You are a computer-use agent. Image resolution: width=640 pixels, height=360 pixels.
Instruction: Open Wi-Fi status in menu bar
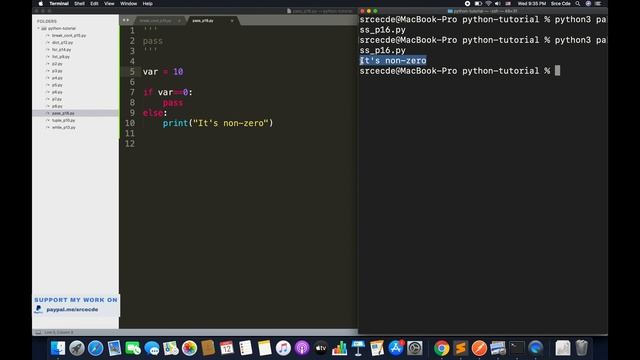(x=488, y=4)
